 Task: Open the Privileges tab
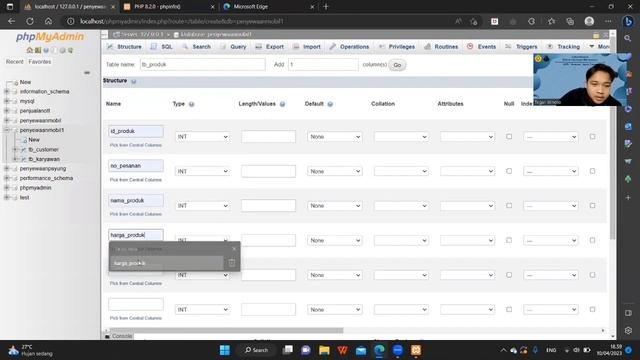pyautogui.click(x=397, y=47)
